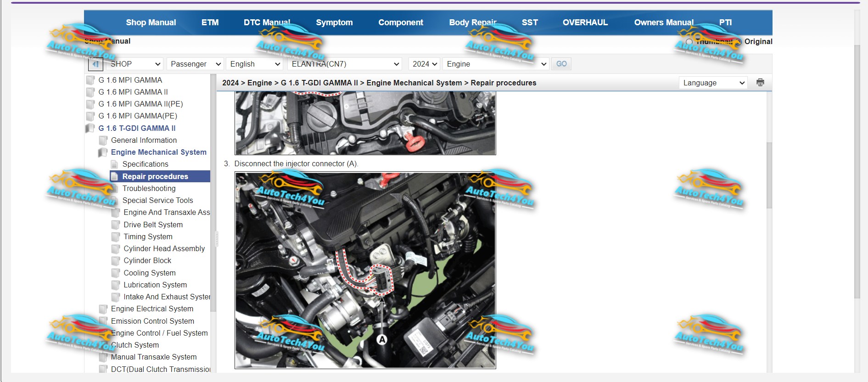Open the model year 2024 dropdown
This screenshot has height=382, width=868.
click(424, 64)
